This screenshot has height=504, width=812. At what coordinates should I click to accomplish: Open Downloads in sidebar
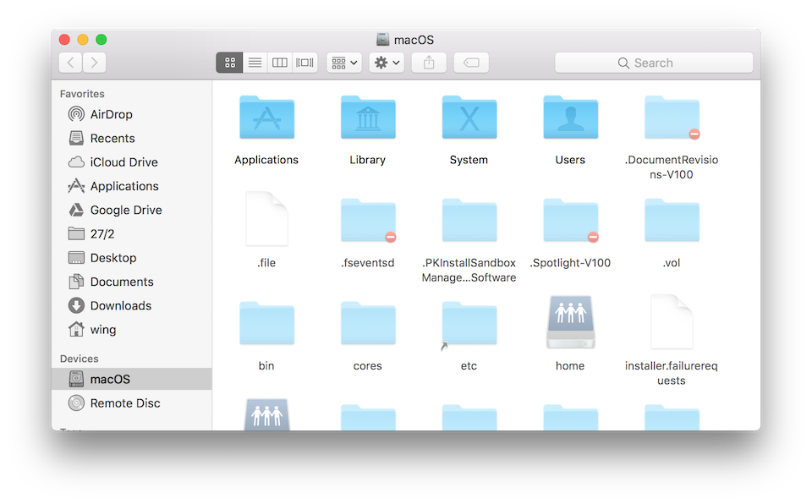click(x=120, y=305)
